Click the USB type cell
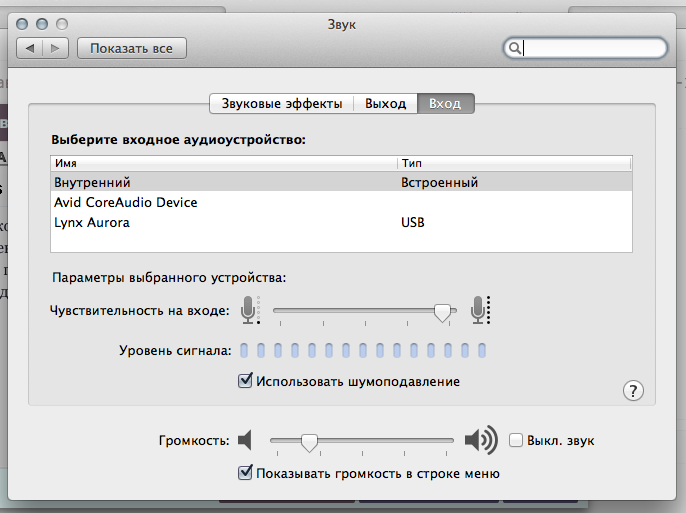The width and height of the screenshot is (686, 513). tap(413, 223)
